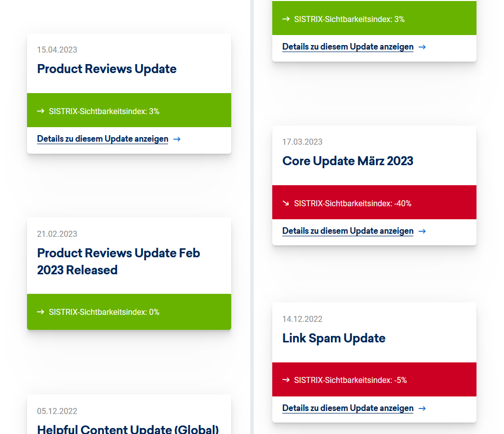Image resolution: width=504 pixels, height=434 pixels.
Task: Select the Link Spam Update heading
Action: (x=333, y=338)
